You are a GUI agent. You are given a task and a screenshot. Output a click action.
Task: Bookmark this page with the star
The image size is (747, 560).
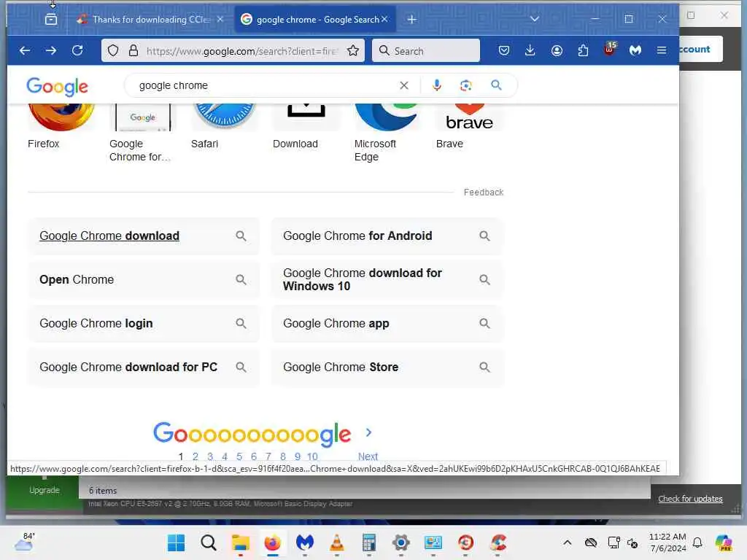click(x=353, y=50)
